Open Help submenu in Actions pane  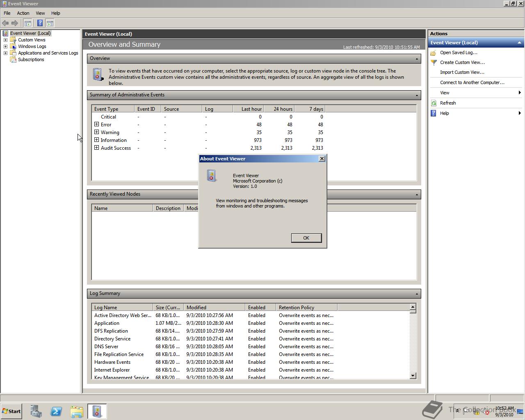coord(476,113)
